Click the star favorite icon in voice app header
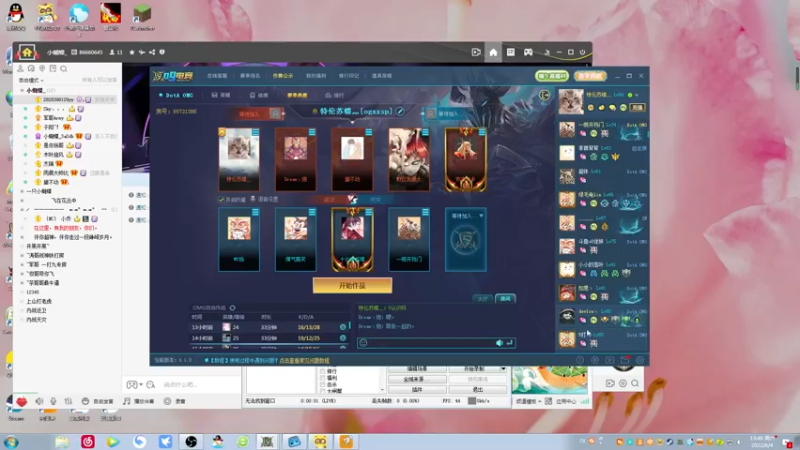This screenshot has width=800, height=450. [132, 52]
